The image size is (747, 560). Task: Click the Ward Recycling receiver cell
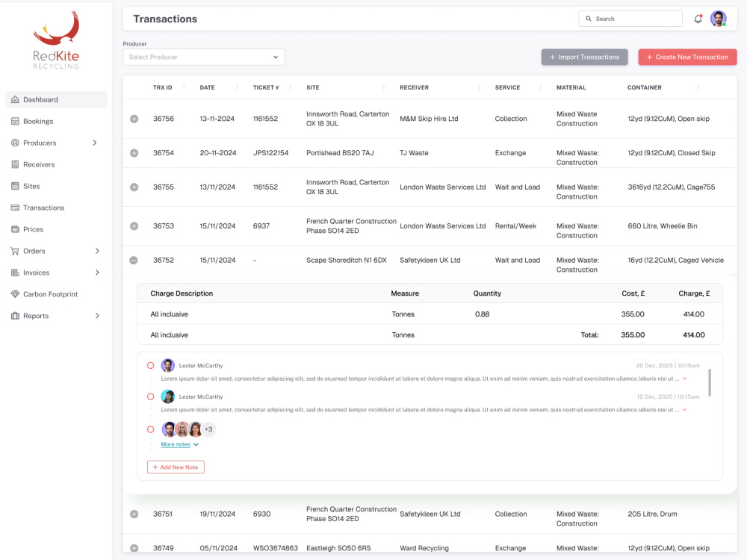point(424,548)
